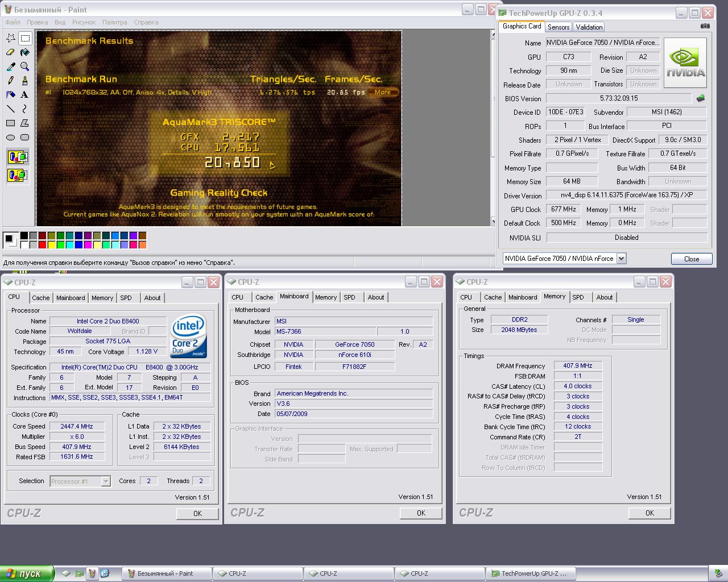Click OK in the CPU tab CPU-Z window

coord(197,513)
